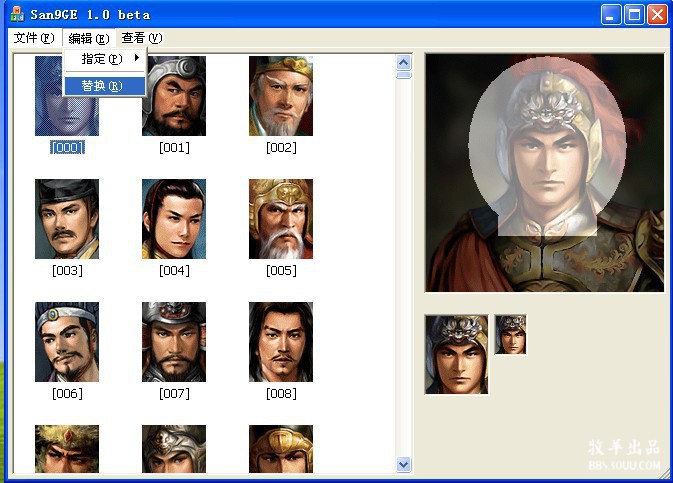Select portrait thumbnail [000]
Viewport: 673px width, 483px height.
[67, 96]
